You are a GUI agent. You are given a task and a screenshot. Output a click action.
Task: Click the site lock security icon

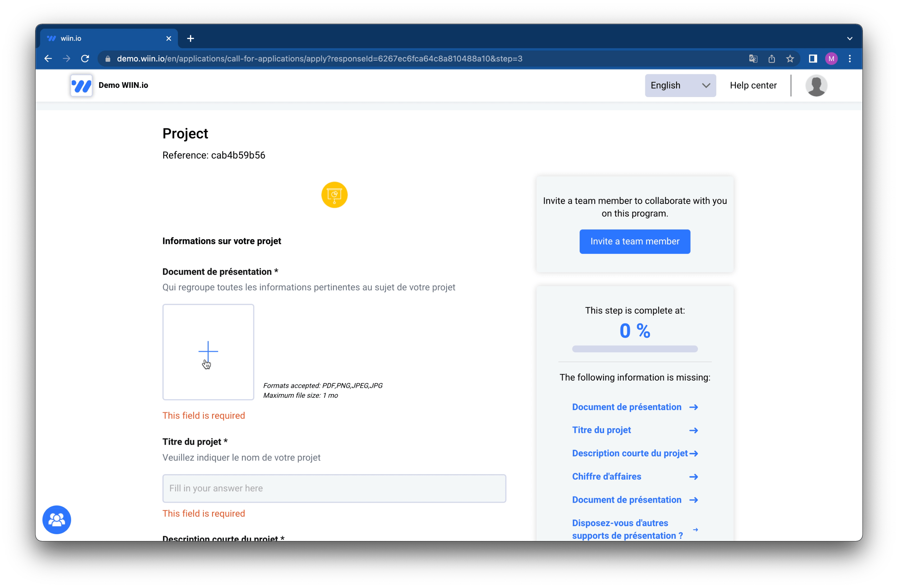point(108,58)
